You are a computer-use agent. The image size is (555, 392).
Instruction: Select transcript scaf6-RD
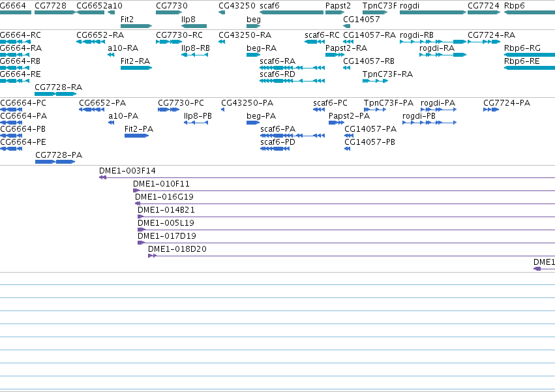pyautogui.click(x=292, y=81)
